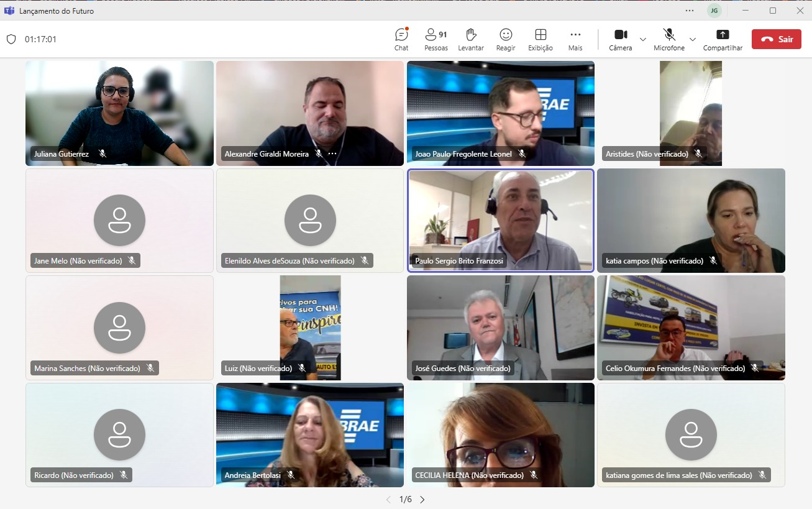Go to next participants page
The image size is (812, 509).
pyautogui.click(x=422, y=500)
